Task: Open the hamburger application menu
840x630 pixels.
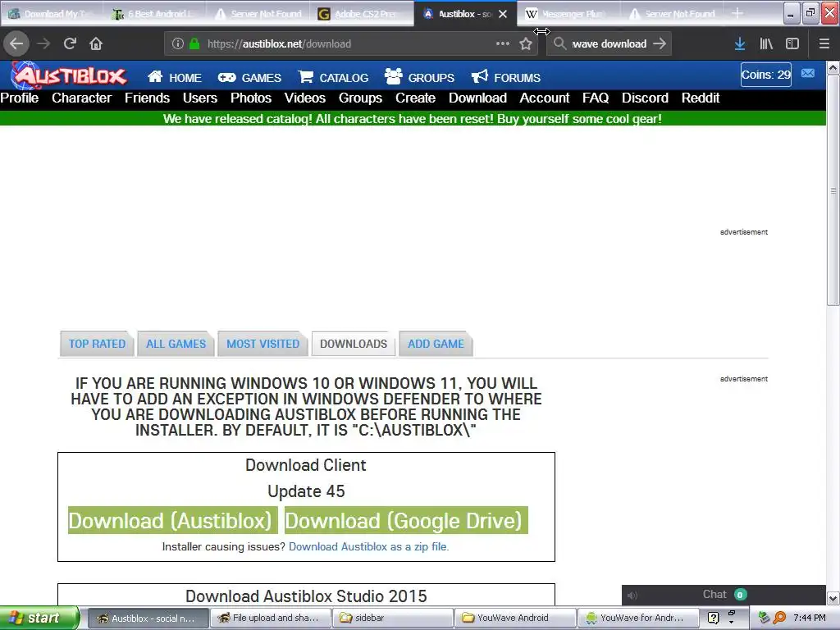Action: click(x=824, y=44)
